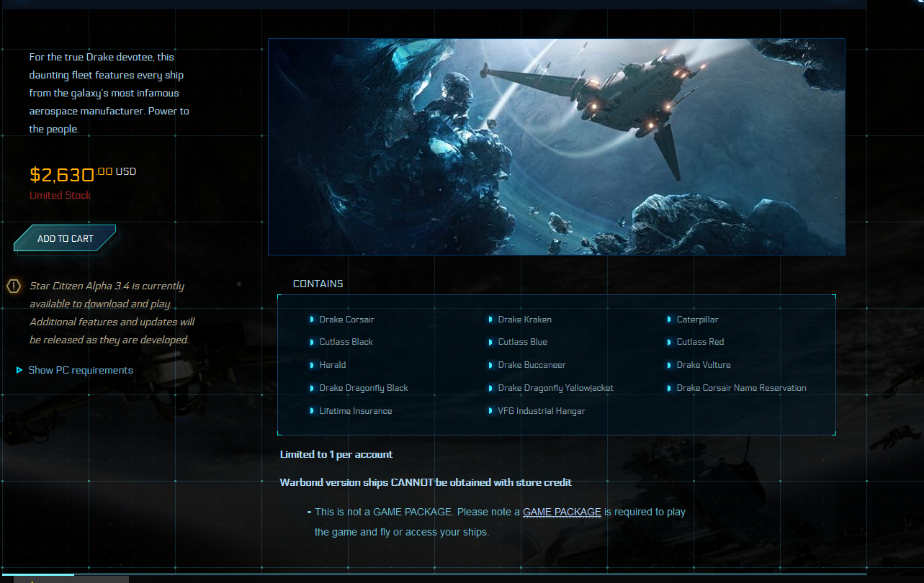924x583 pixels.
Task: Click the ADD TO CART button
Action: coord(65,238)
